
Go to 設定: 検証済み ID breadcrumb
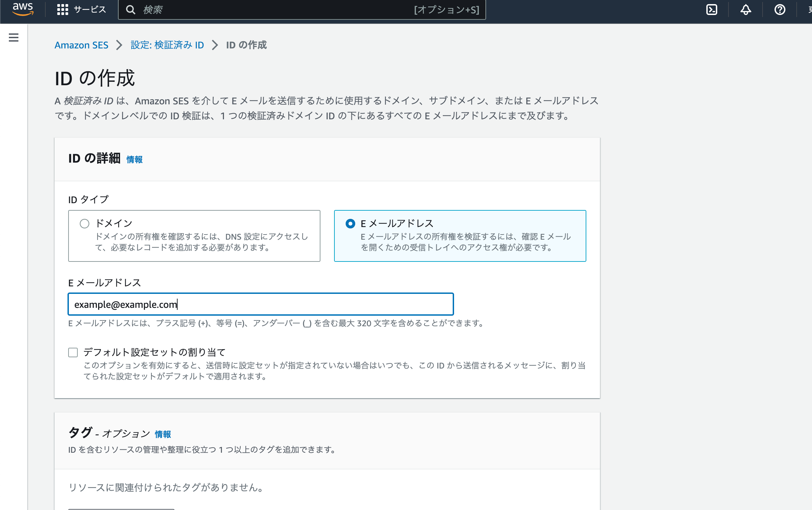pyautogui.click(x=167, y=45)
